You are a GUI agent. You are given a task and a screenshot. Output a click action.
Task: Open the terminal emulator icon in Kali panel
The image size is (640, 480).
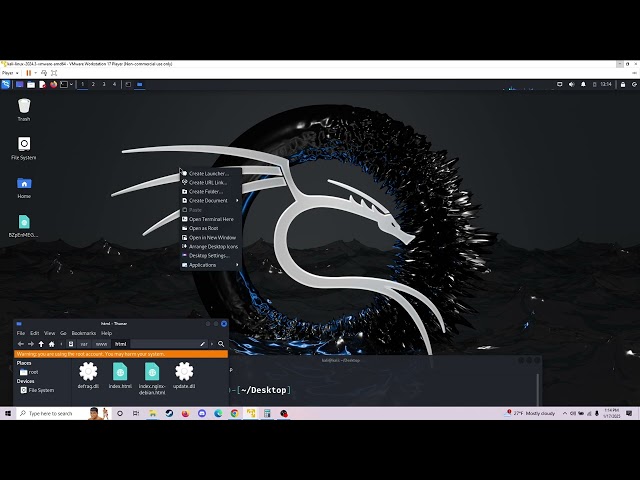point(64,84)
